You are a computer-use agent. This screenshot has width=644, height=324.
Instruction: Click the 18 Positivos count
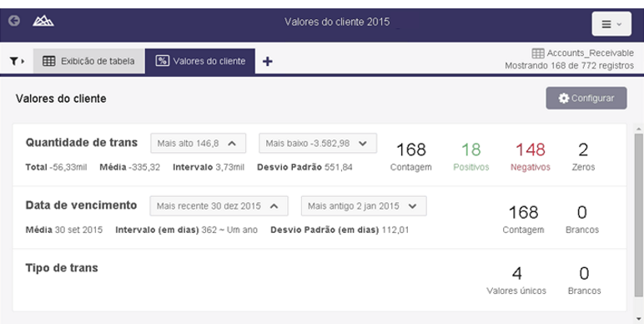[470, 157]
